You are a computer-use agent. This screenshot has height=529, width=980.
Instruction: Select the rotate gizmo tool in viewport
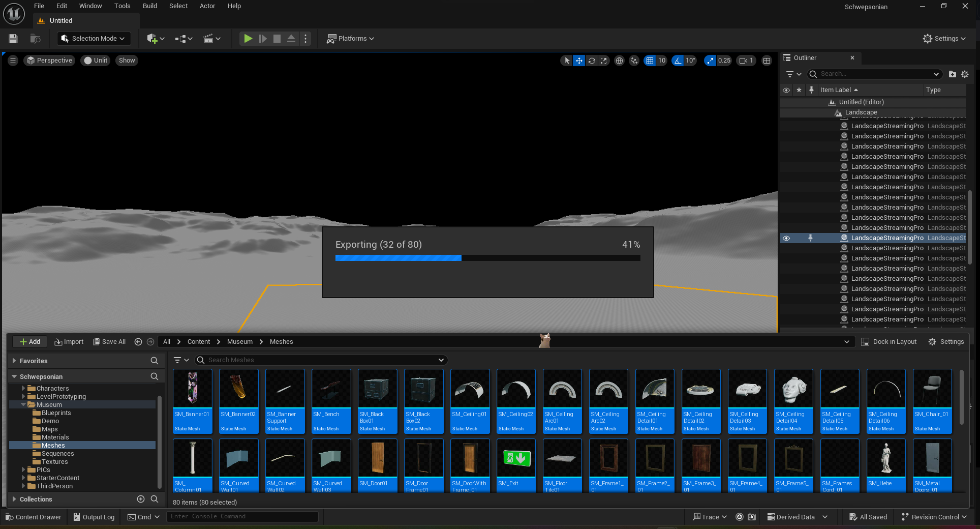click(592, 61)
